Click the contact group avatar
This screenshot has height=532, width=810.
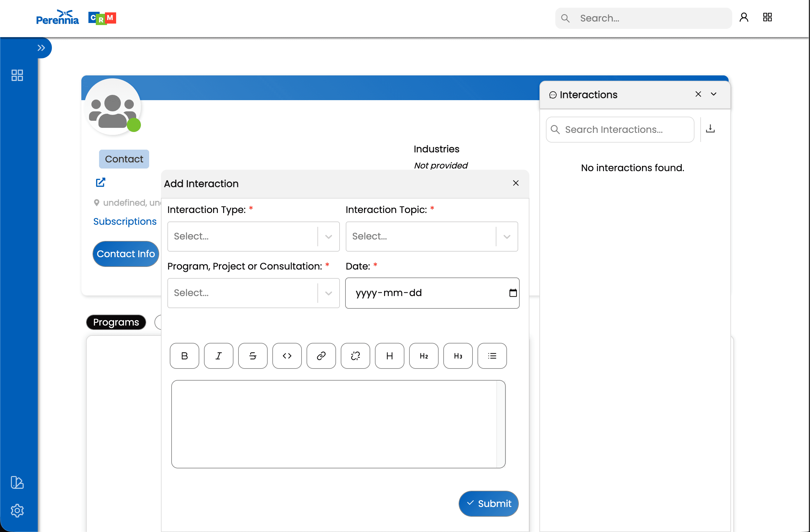coord(113,107)
